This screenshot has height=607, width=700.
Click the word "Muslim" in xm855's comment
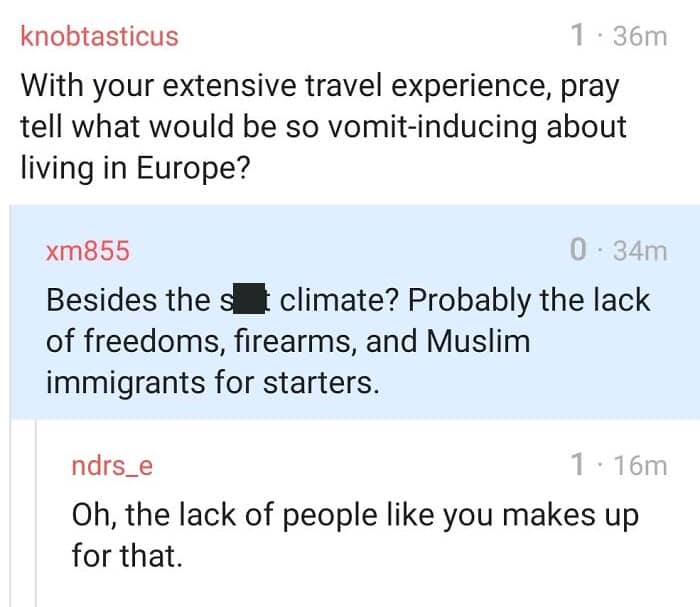(478, 342)
